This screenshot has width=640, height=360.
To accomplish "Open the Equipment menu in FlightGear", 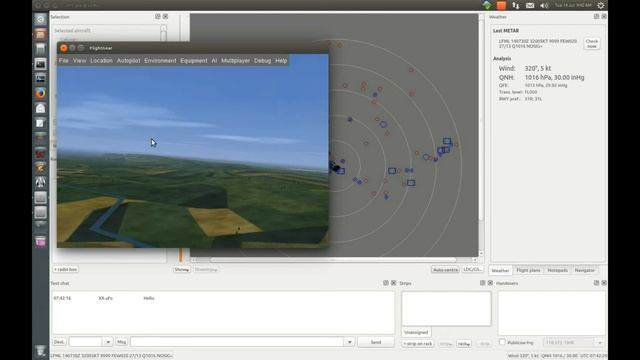I will 194,60.
